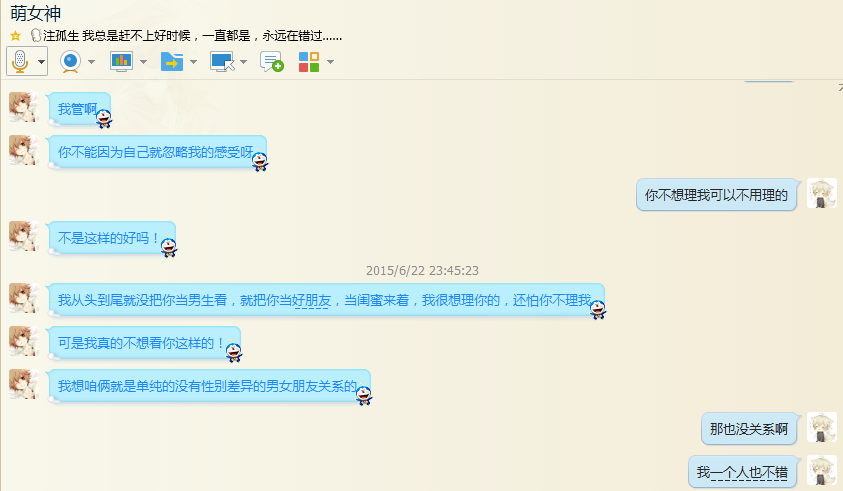Image resolution: width=843 pixels, height=491 pixels.
Task: Click Doraemon sticker on 还怕你不理我 bubble
Action: pos(597,309)
